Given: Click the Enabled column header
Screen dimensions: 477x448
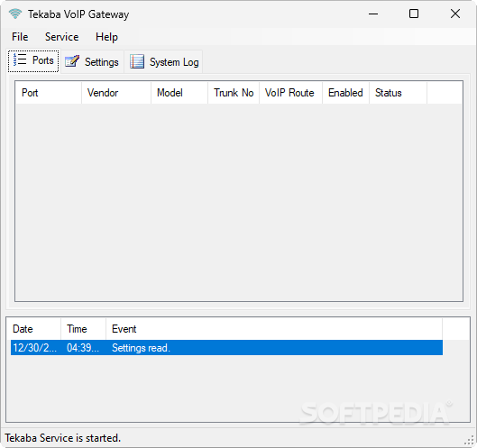Looking at the screenshot, I should click(345, 93).
